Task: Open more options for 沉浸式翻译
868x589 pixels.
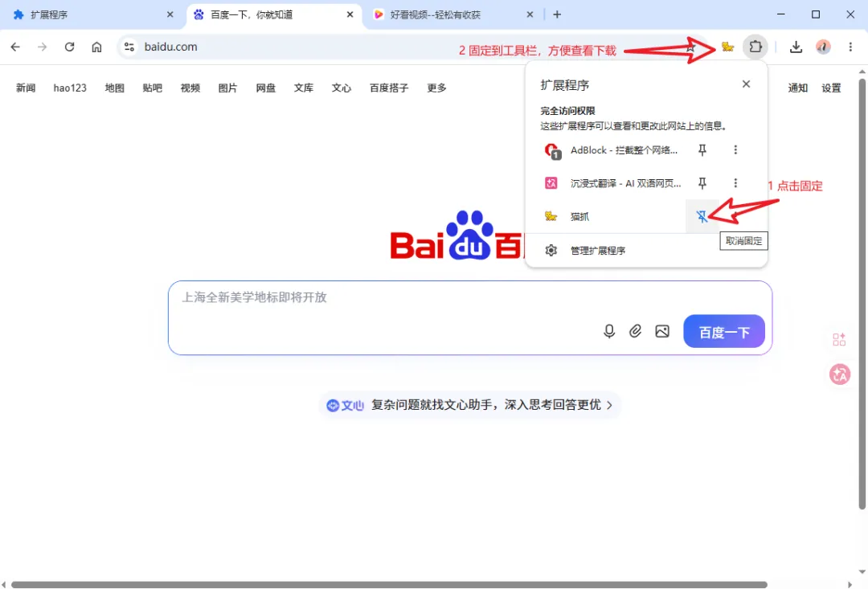Action: pos(735,183)
